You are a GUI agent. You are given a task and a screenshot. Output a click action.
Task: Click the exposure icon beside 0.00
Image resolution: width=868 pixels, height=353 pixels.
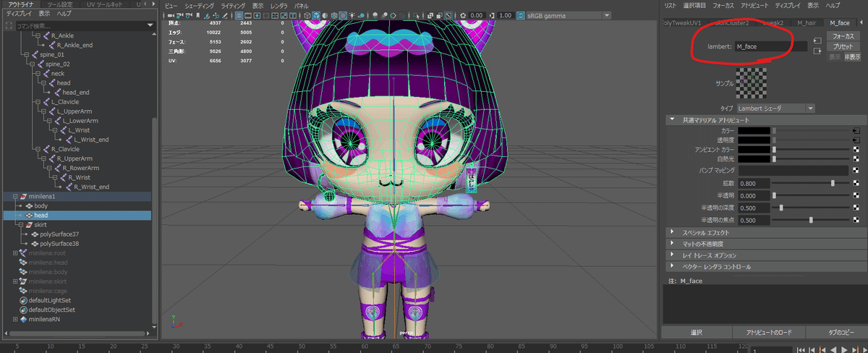tap(463, 15)
